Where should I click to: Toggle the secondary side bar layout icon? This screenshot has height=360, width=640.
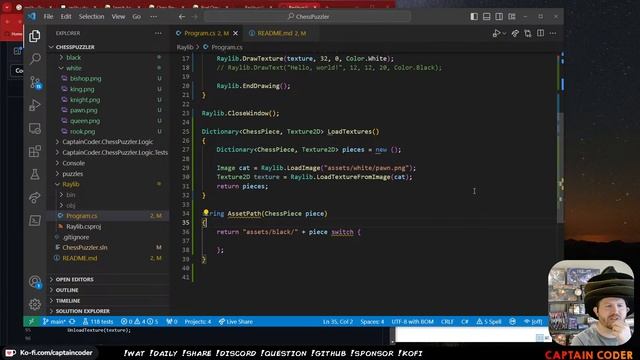pos(499,17)
